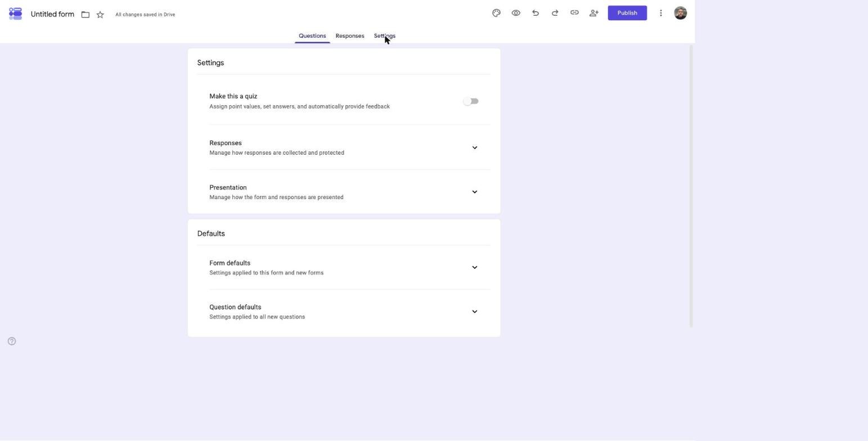Open the Google account avatar

pyautogui.click(x=680, y=13)
